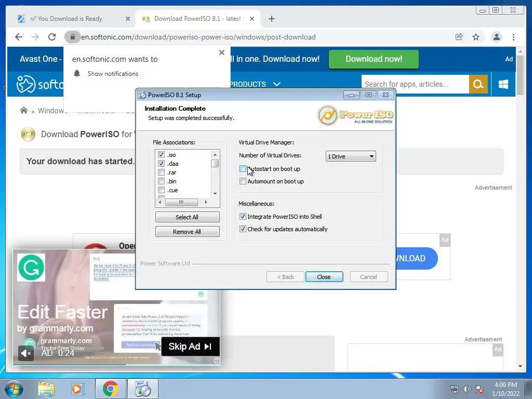532x399 pixels.
Task: Select the PowerISO setup taskbar icon
Action: click(x=143, y=389)
